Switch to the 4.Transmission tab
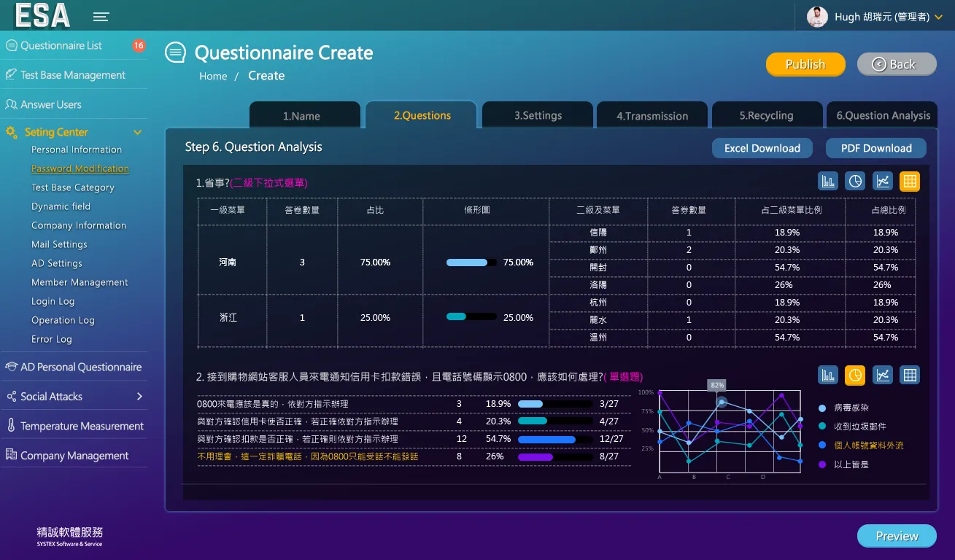Viewport: 955px width, 560px height. click(x=652, y=115)
